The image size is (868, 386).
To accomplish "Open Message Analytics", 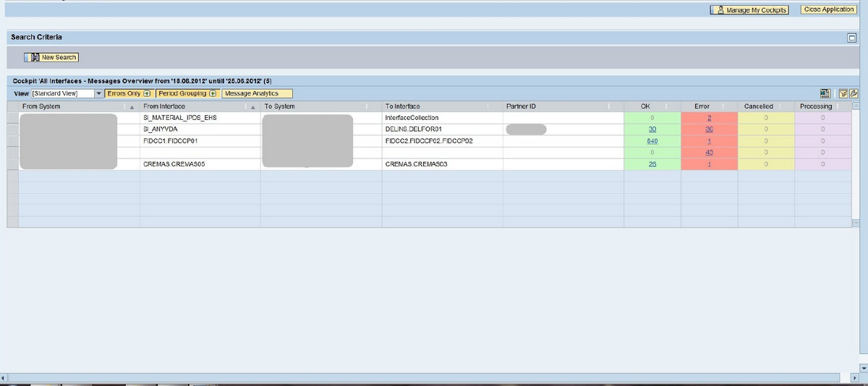I will click(x=256, y=93).
